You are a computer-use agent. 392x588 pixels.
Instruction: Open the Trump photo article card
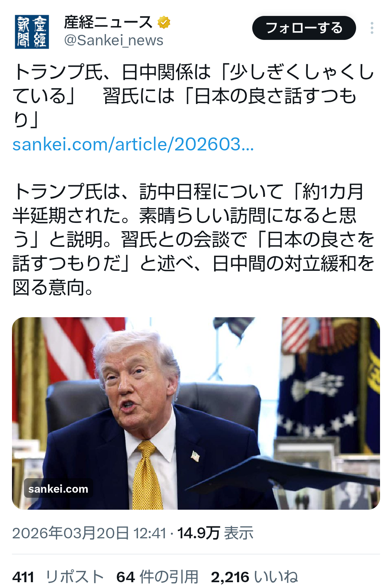[x=196, y=413]
